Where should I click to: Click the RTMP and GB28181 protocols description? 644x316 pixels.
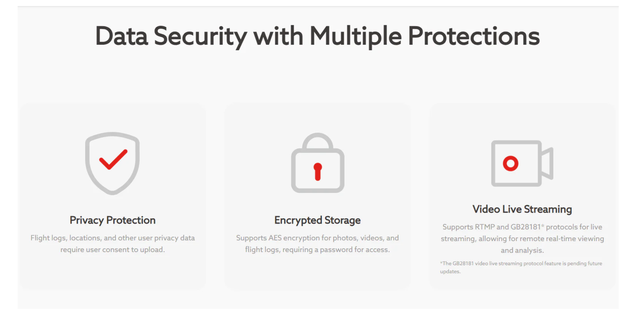[x=522, y=239]
